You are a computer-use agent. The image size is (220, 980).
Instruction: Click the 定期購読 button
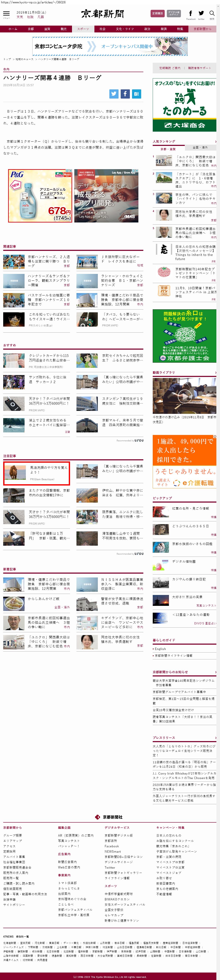pos(158,13)
